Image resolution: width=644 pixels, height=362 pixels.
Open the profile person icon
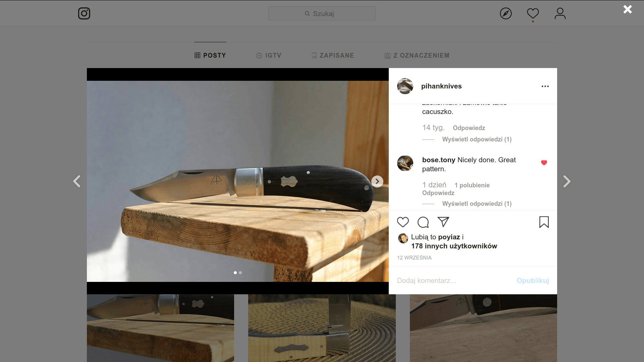(560, 13)
